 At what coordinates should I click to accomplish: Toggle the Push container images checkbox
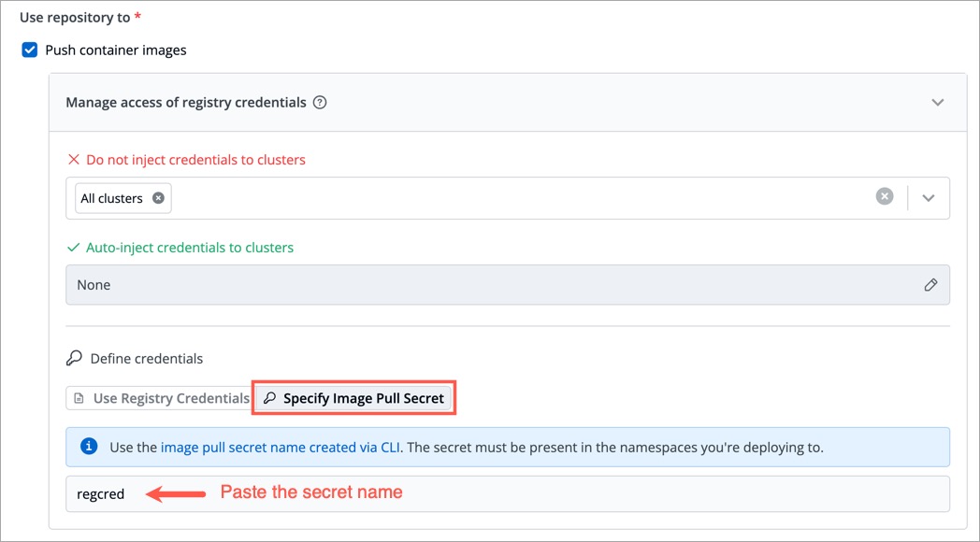tap(30, 50)
